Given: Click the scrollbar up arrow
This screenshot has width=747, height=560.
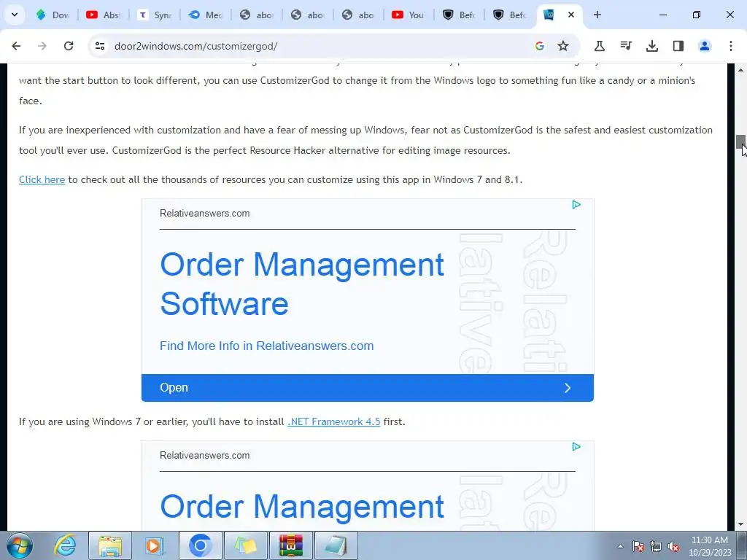Looking at the screenshot, I should [740, 70].
